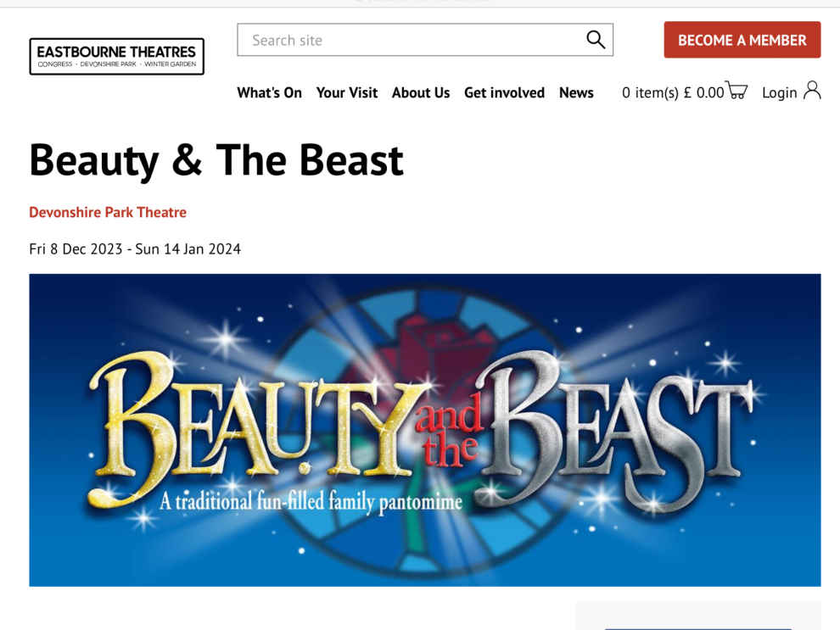Screen dimensions: 840x630
Task: Click the Login link
Action: coord(779,92)
